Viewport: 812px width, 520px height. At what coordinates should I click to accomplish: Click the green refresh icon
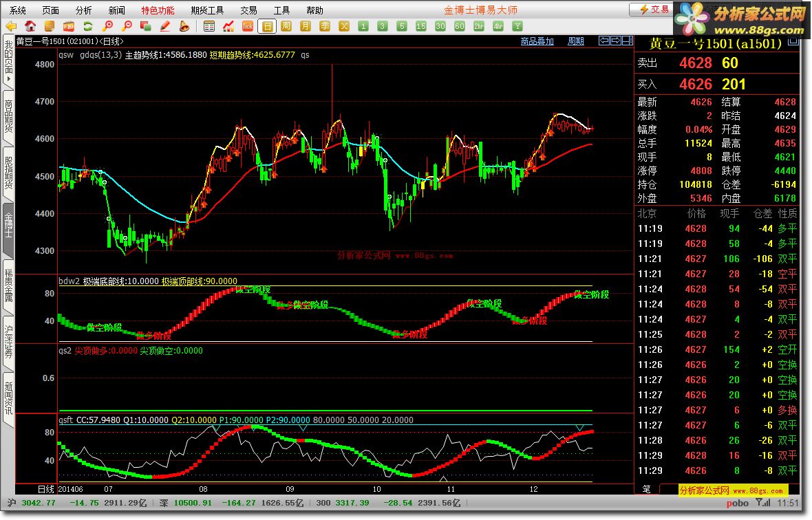pyautogui.click(x=87, y=26)
